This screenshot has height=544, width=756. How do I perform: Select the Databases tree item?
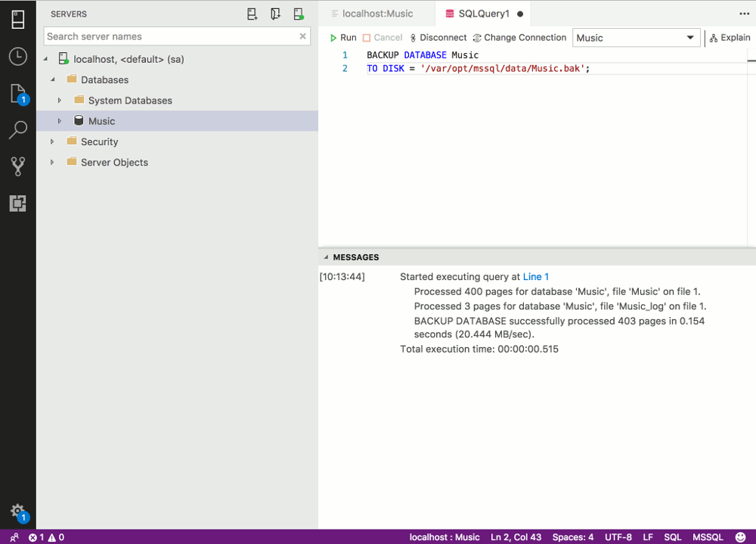pos(104,79)
